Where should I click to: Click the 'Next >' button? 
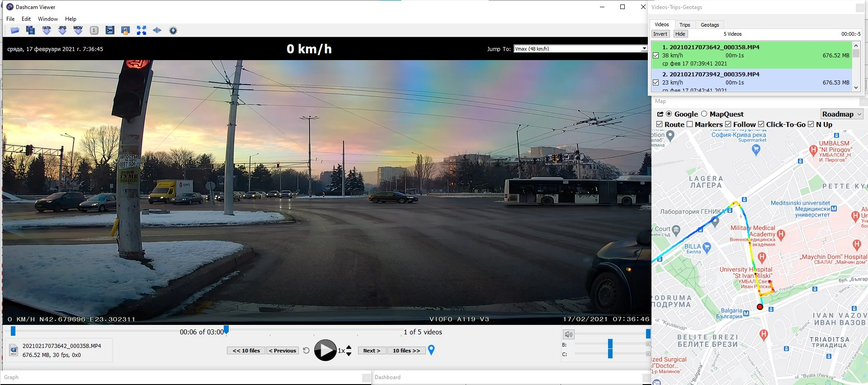[372, 351]
